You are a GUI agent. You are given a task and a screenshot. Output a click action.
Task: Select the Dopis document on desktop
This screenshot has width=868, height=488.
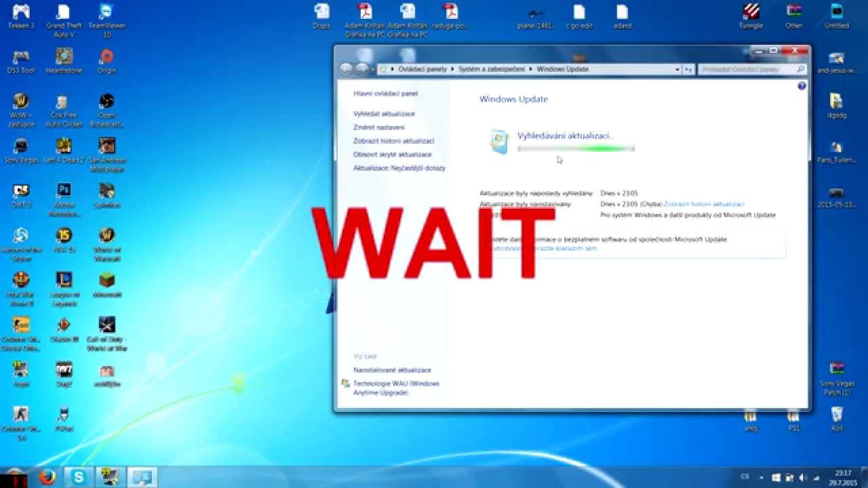click(321, 16)
